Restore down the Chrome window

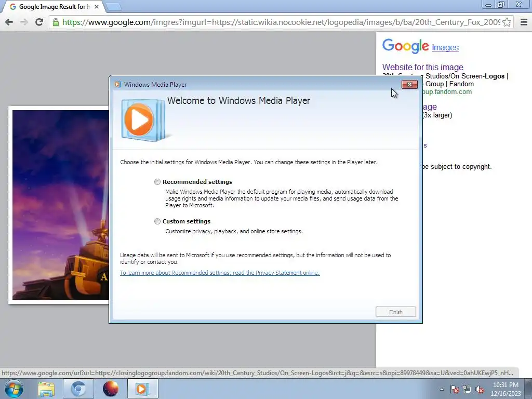coord(501,5)
